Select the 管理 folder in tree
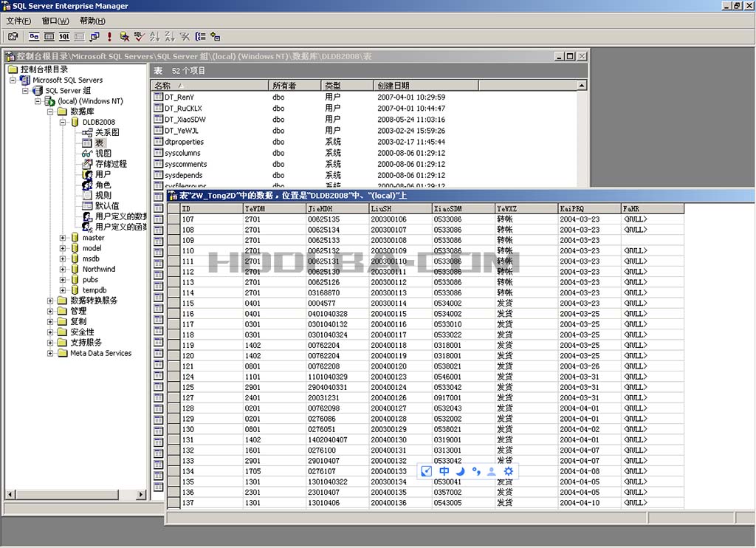 click(x=78, y=311)
